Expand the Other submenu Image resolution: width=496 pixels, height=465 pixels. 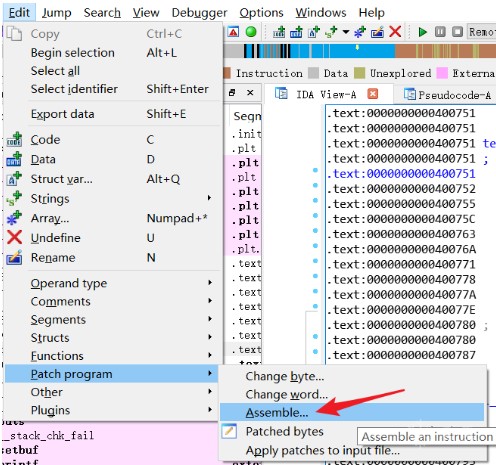tap(113, 392)
